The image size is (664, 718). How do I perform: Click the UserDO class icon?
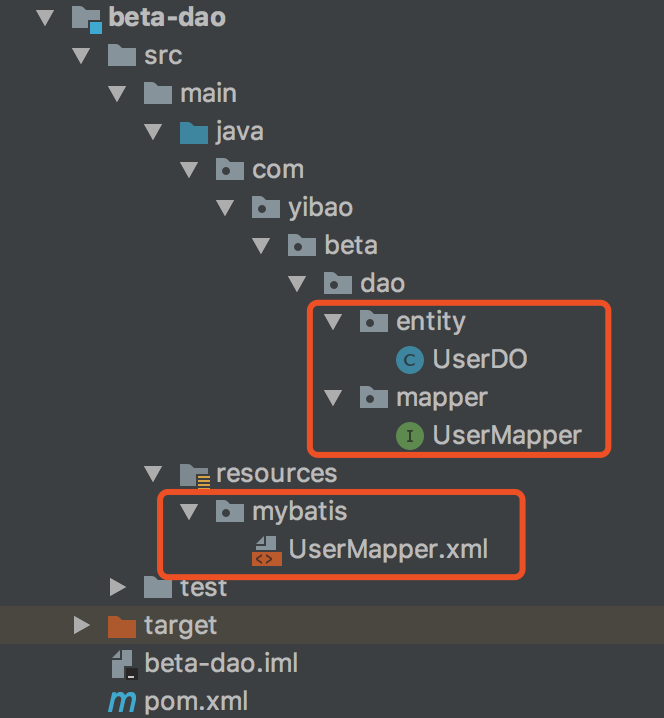(x=410, y=360)
